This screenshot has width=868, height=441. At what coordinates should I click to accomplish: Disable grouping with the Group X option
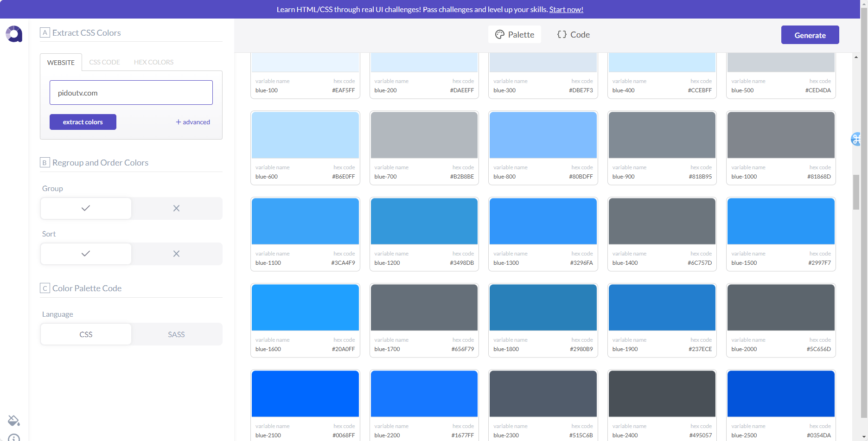pos(176,208)
